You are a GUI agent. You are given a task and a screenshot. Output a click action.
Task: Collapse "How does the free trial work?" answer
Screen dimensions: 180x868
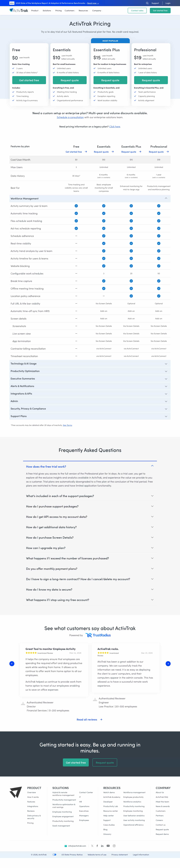[152, 466]
